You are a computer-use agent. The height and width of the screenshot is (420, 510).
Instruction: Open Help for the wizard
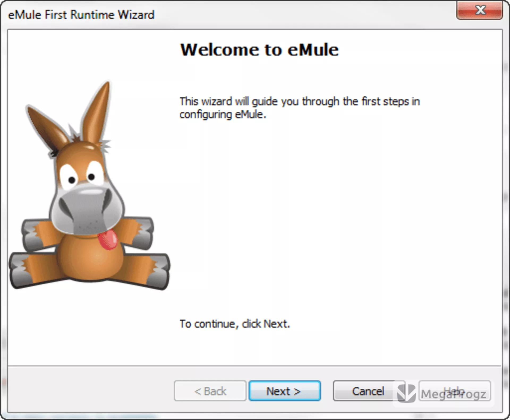pyautogui.click(x=455, y=391)
